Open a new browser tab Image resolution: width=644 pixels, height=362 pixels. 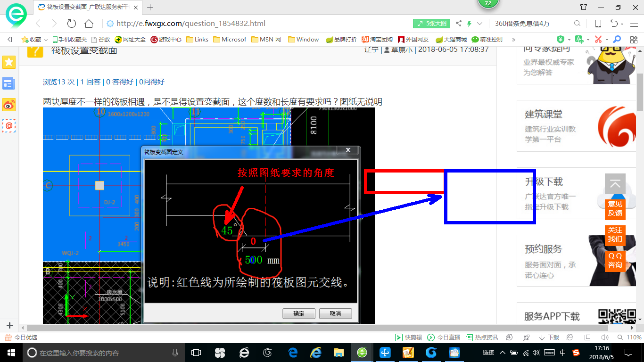pyautogui.click(x=150, y=7)
